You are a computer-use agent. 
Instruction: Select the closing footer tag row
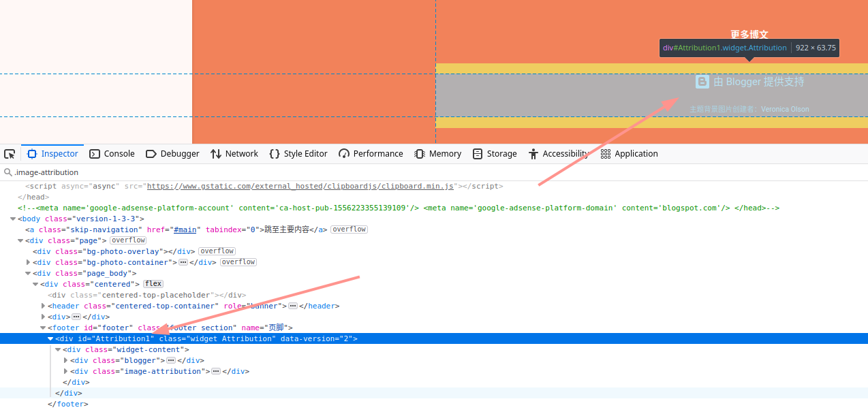(434, 404)
